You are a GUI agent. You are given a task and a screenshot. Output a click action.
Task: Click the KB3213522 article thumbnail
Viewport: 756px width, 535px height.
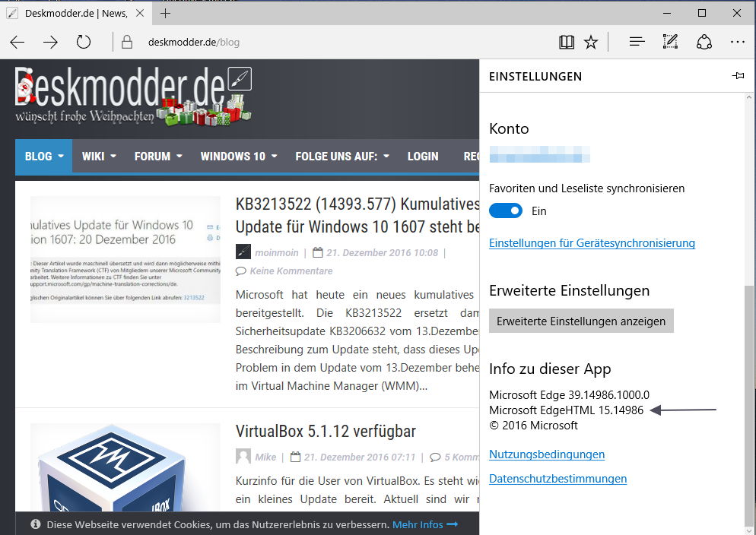(x=125, y=259)
